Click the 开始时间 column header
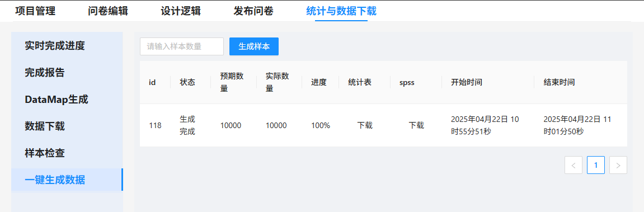The image size is (644, 212). click(x=488, y=82)
